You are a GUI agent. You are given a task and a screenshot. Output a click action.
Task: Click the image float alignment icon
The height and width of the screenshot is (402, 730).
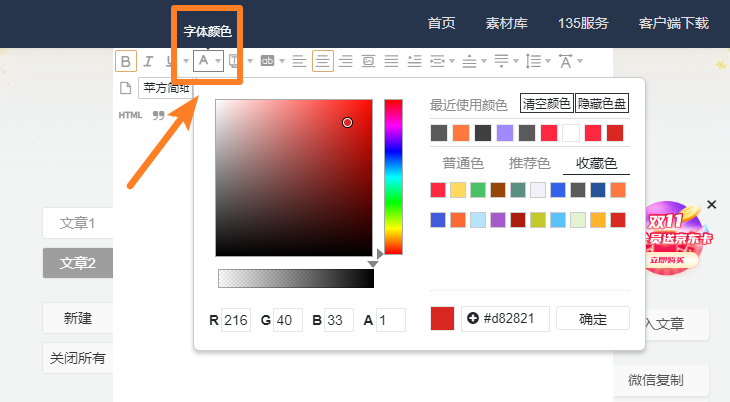point(368,61)
